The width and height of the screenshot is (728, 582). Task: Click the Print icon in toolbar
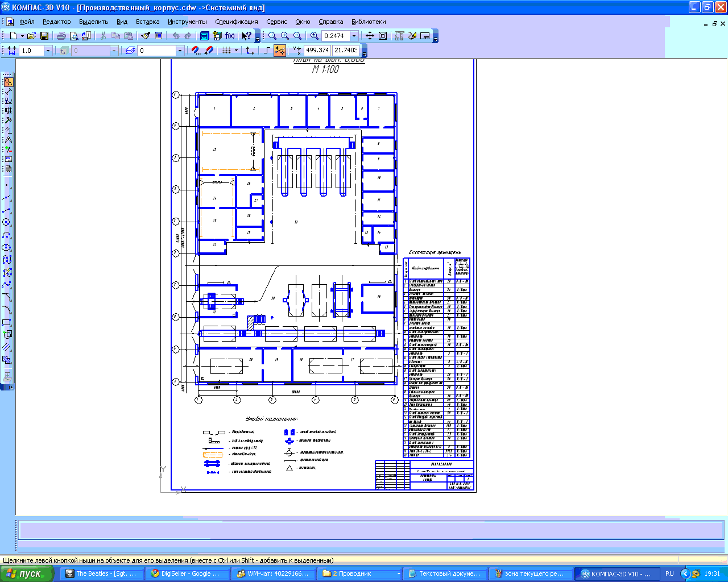tap(61, 36)
